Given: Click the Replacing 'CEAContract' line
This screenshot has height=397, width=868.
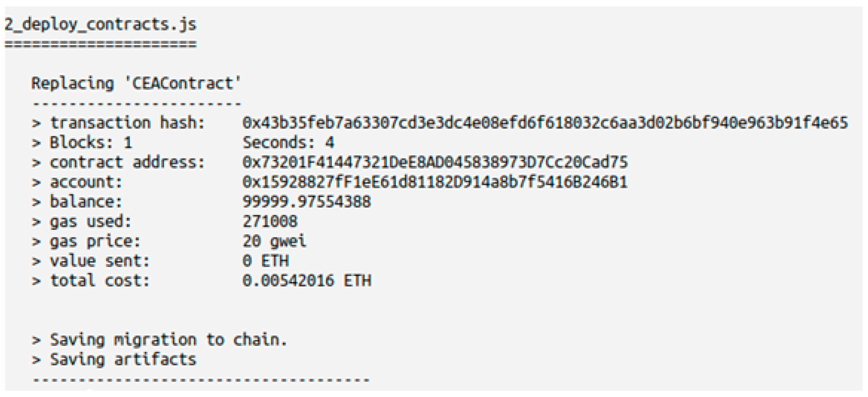Looking at the screenshot, I should point(136,83).
